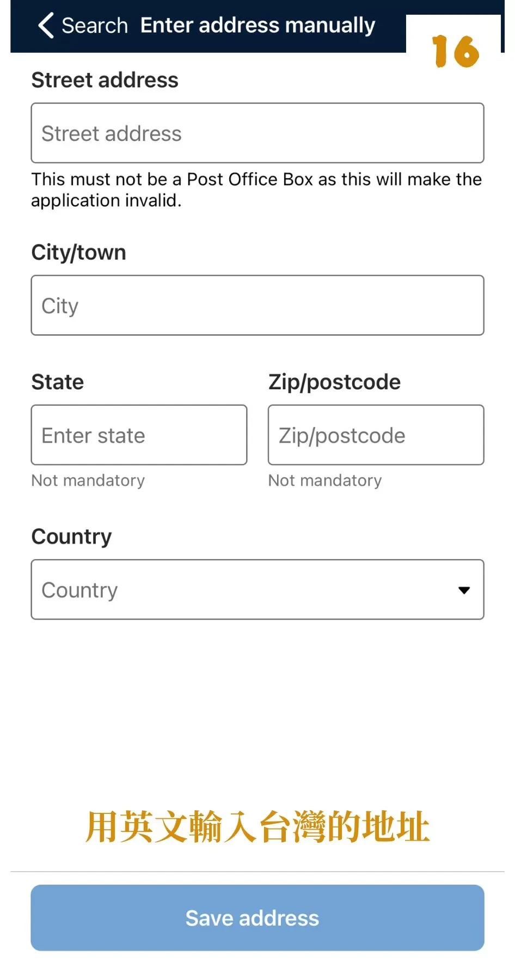Click the State heading label
The height and width of the screenshot is (980, 515).
pyautogui.click(x=58, y=382)
